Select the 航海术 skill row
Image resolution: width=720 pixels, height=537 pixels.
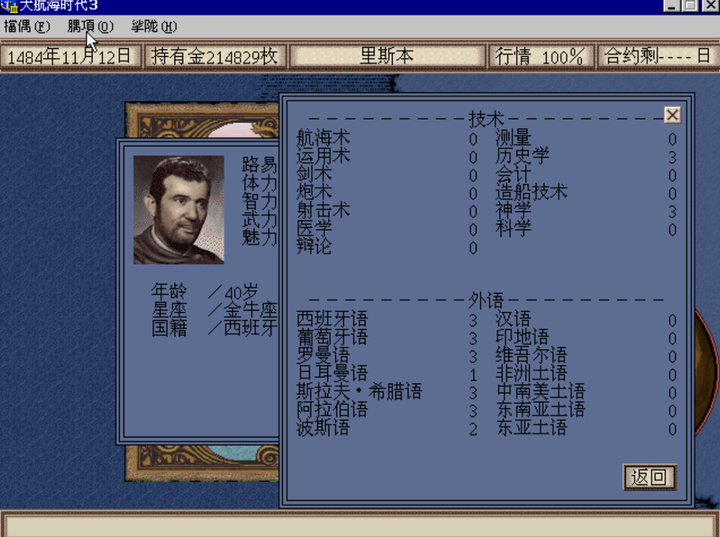[387, 139]
